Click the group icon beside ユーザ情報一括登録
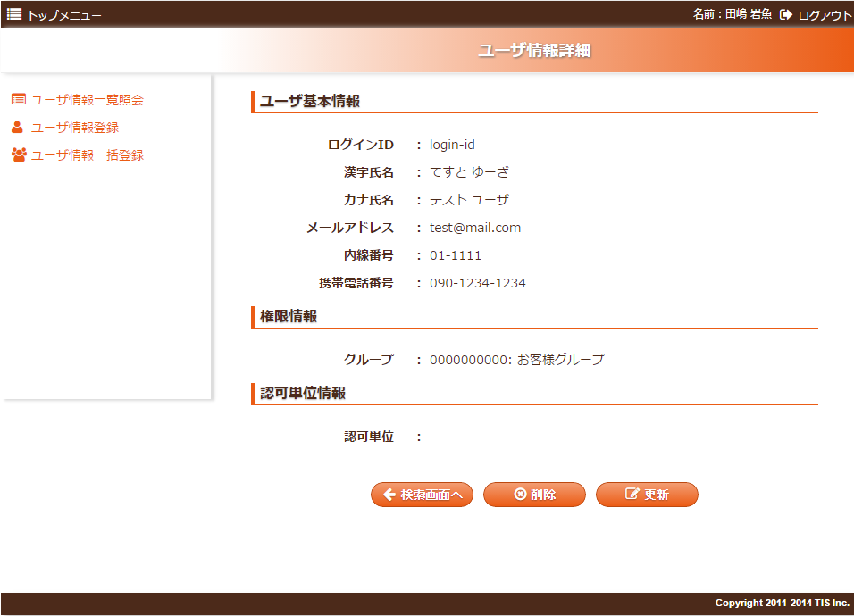854x616 pixels. pos(19,155)
